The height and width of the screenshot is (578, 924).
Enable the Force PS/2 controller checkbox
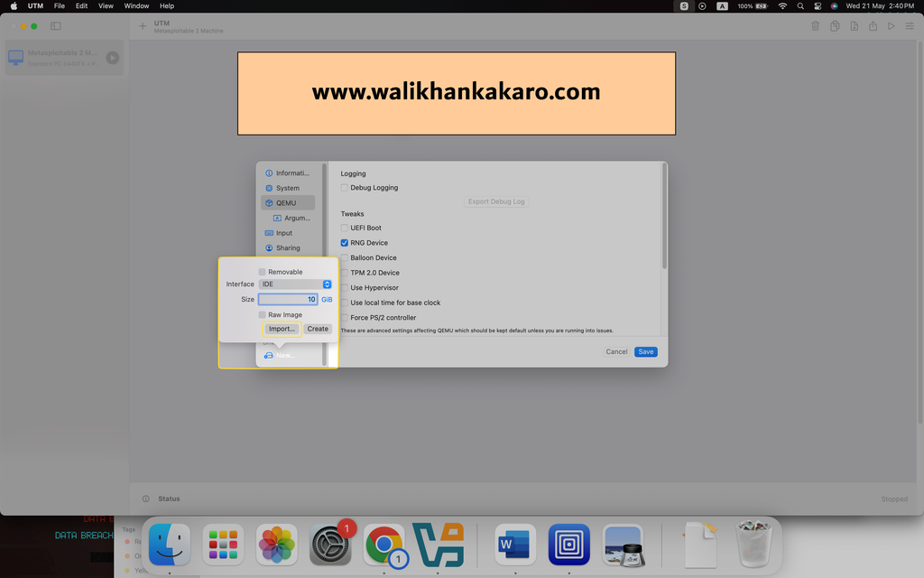click(x=344, y=317)
